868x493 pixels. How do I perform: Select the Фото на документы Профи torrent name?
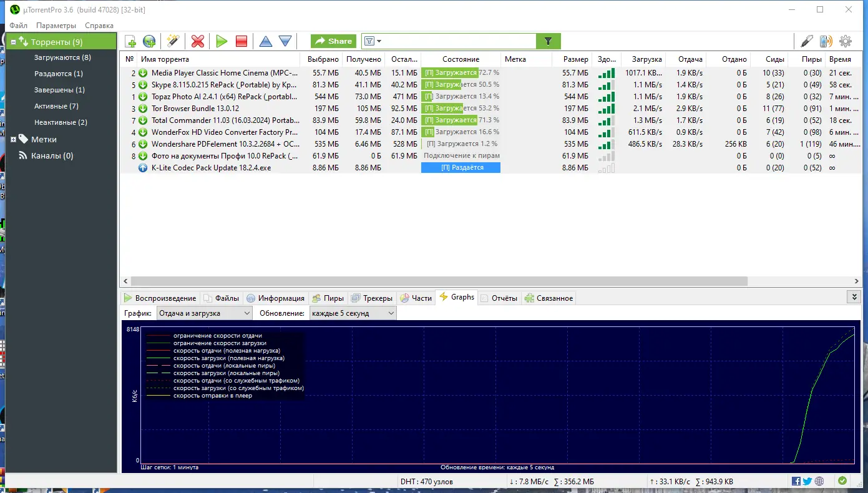tap(225, 155)
